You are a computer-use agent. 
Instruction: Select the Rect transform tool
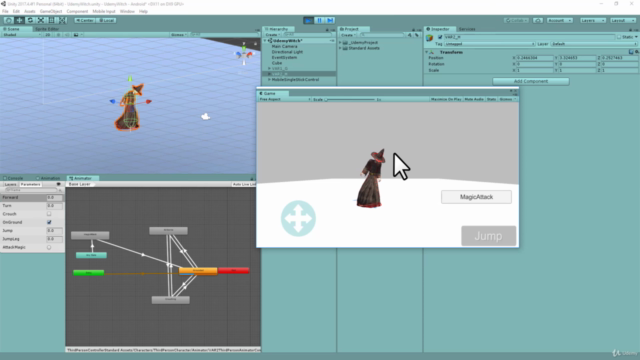coord(51,20)
